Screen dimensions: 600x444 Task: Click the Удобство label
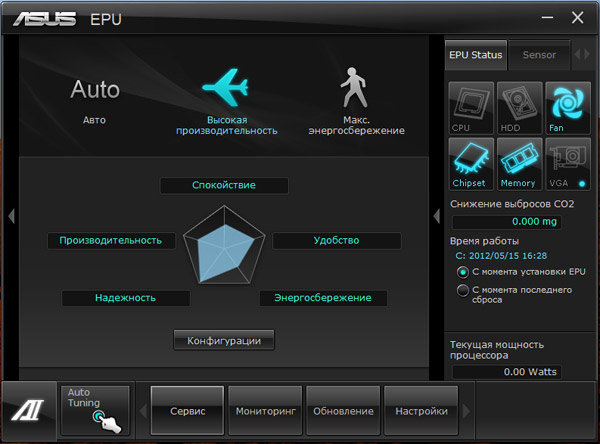point(336,241)
